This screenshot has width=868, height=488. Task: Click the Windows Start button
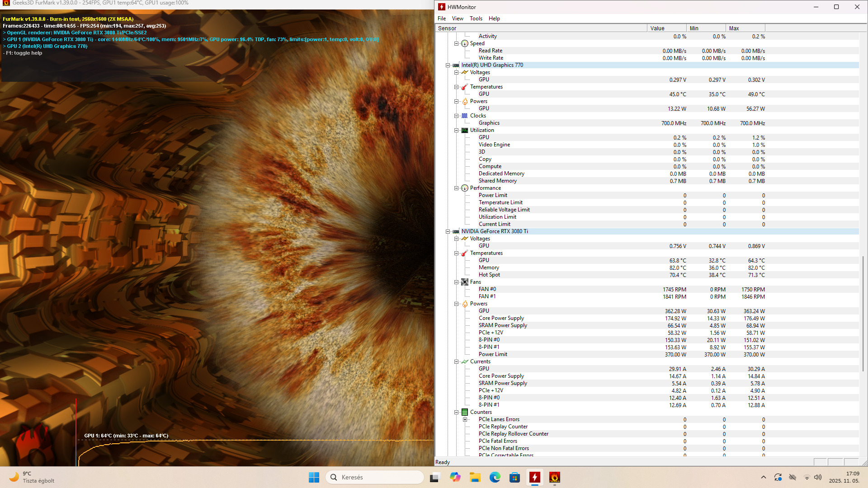pos(314,477)
